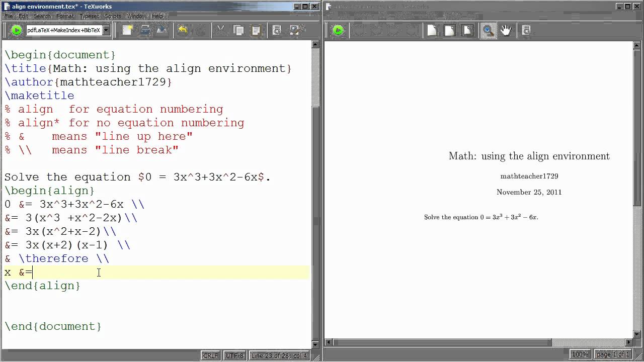644x362 pixels.
Task: Click the \end{document} line
Action: tap(53, 326)
